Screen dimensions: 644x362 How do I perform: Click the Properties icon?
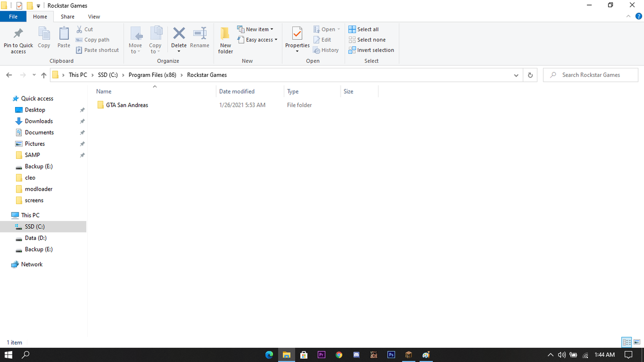[297, 34]
